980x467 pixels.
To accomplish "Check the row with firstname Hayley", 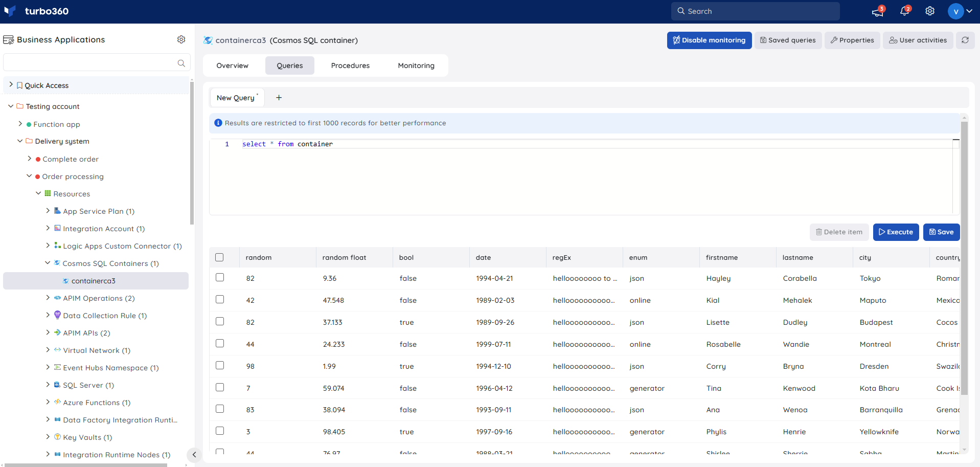I will tap(220, 277).
